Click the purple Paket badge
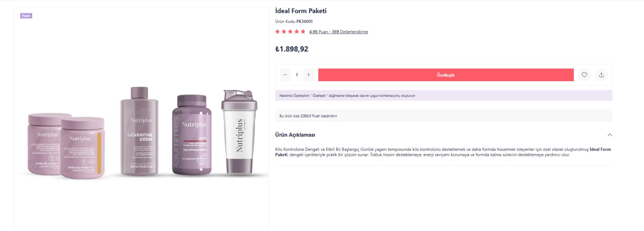Image resolution: width=644 pixels, height=231 pixels. tap(26, 16)
